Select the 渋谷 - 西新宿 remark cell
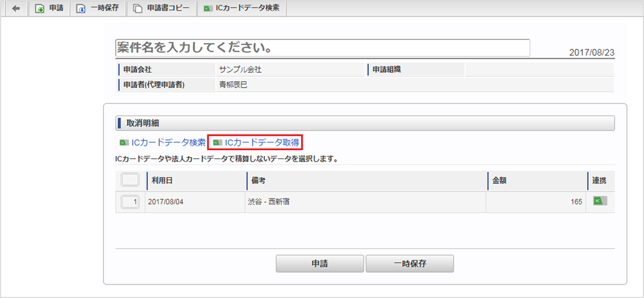Screen dimensions: 644x298 pyautogui.click(x=365, y=202)
